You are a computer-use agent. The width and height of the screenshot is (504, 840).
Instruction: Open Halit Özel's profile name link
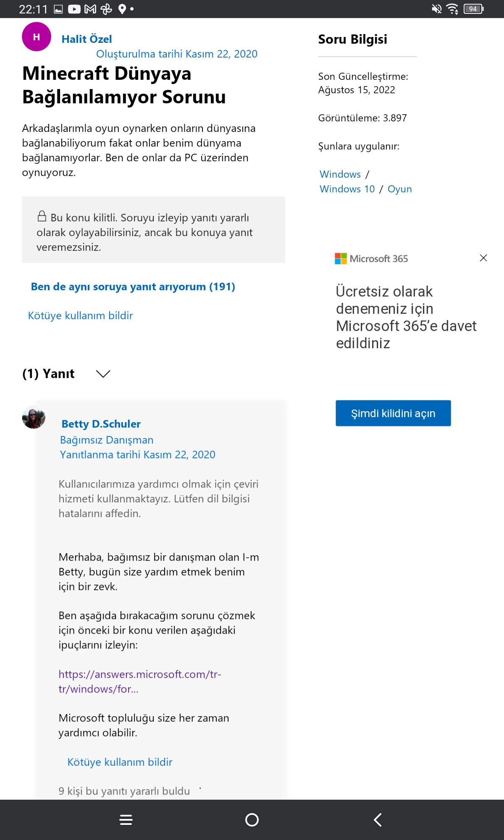pos(87,39)
